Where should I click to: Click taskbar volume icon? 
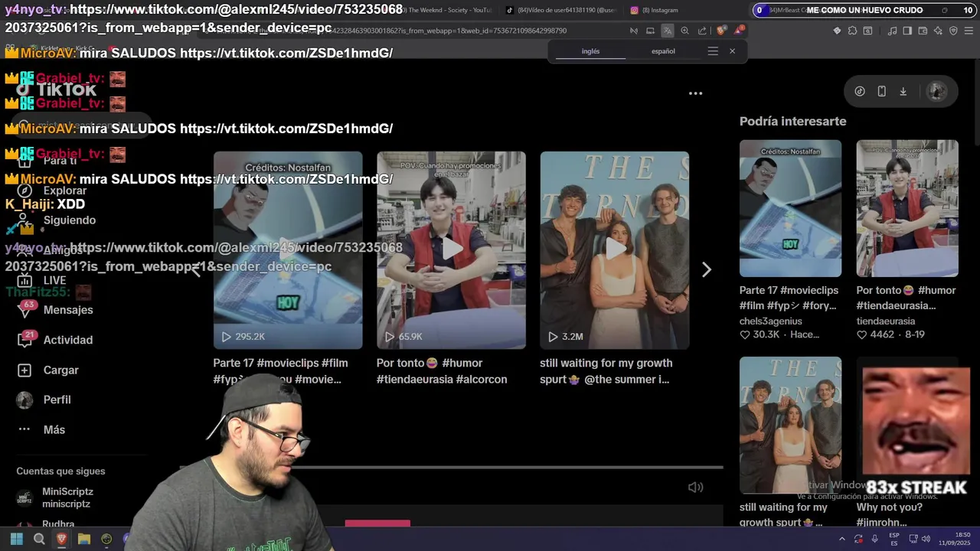925,539
